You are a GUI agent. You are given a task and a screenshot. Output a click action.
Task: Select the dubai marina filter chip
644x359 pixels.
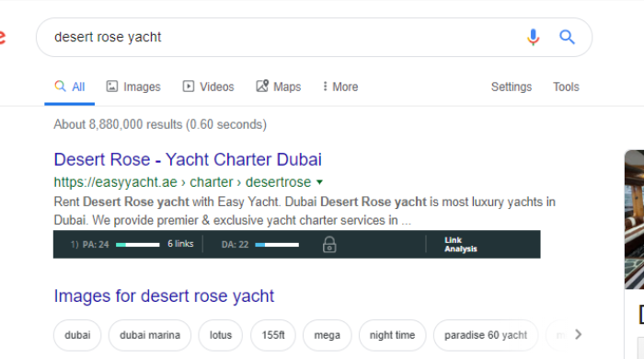[150, 335]
